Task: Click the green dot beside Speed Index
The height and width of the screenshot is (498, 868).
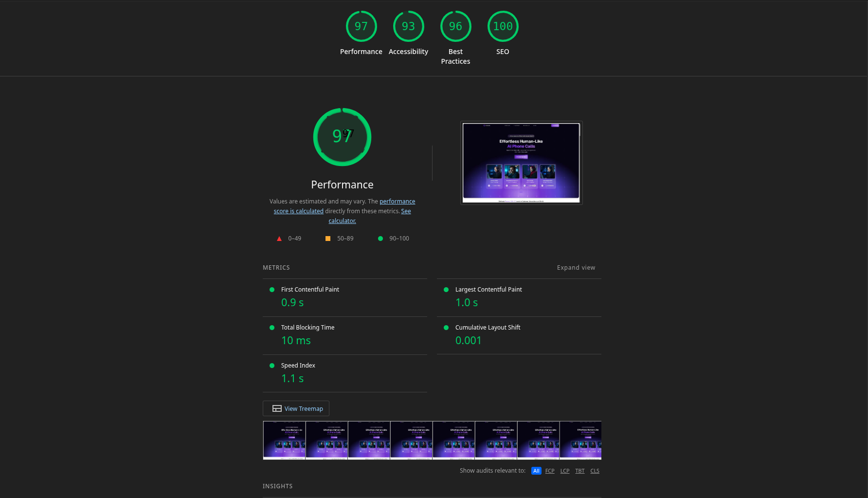Action: pos(272,366)
